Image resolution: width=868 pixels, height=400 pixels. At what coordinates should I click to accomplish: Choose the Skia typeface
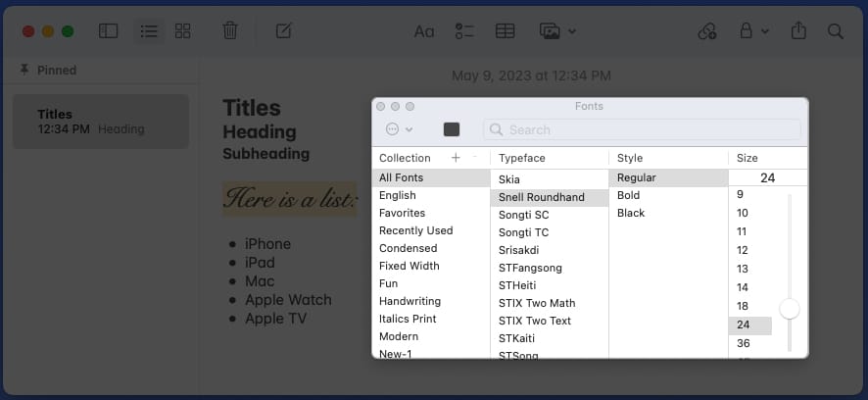(550, 179)
